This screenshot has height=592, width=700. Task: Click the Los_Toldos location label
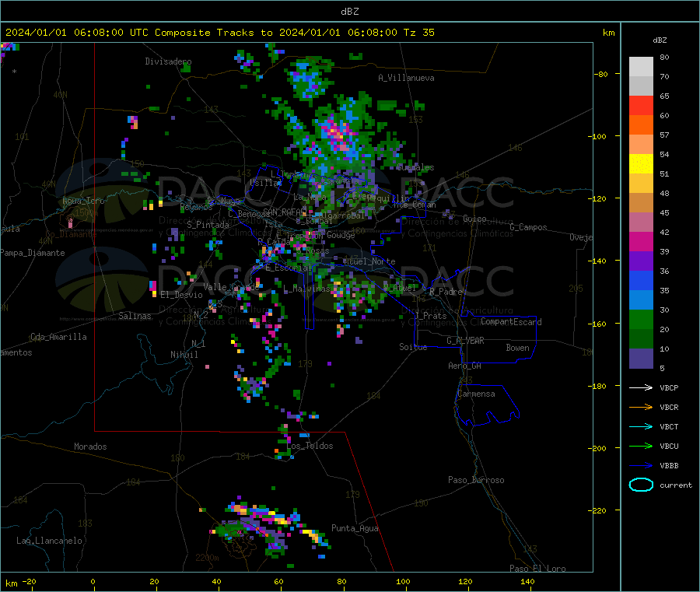[x=310, y=446]
